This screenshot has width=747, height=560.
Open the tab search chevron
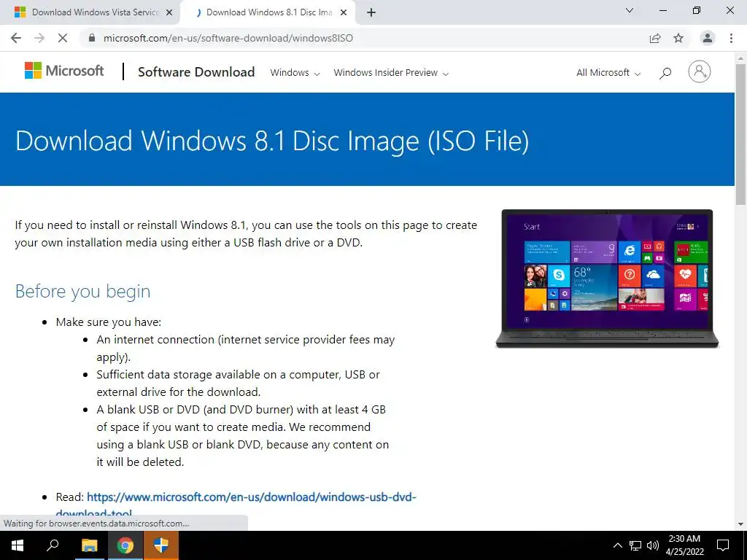(x=630, y=10)
